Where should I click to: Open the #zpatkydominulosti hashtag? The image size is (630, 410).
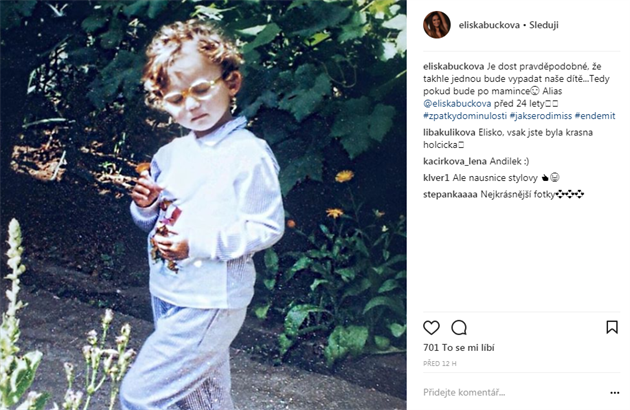tap(465, 116)
